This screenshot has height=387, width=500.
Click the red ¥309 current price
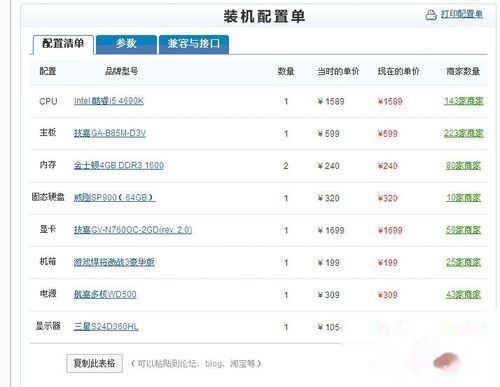pyautogui.click(x=387, y=295)
